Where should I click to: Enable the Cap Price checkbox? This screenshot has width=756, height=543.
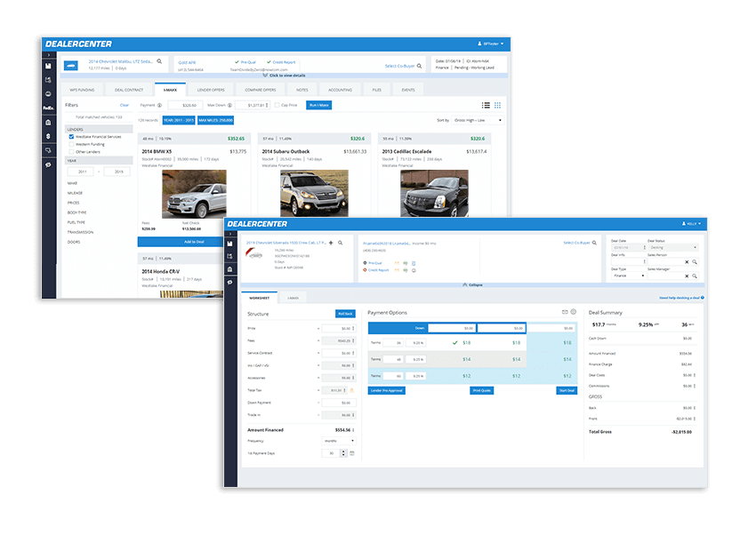tap(277, 105)
